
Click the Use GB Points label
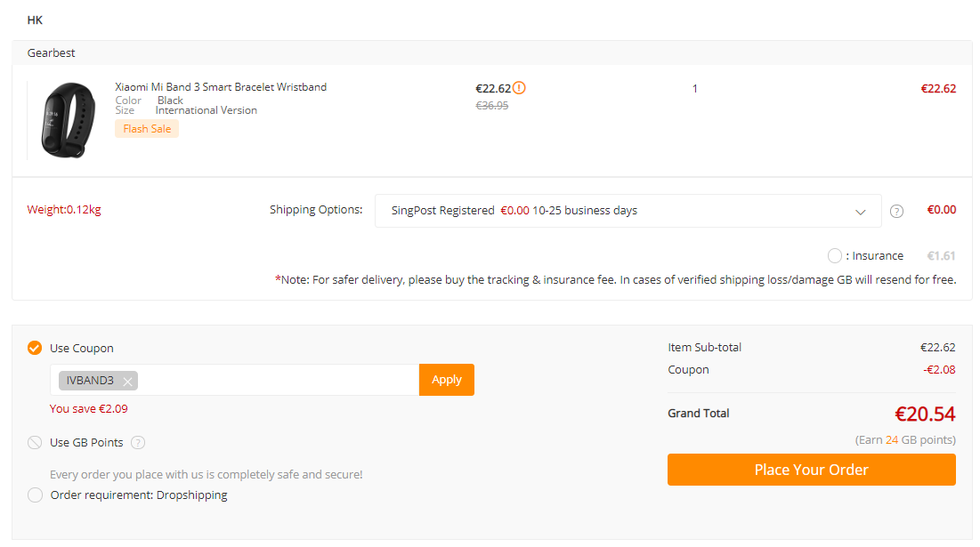click(87, 443)
